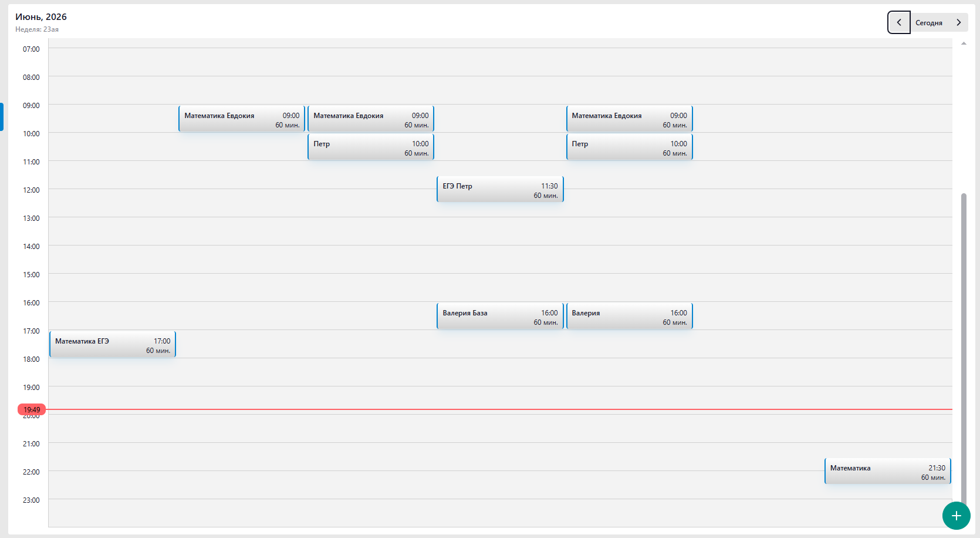Screen dimensions: 980x538
Task: Open the ЕГЭ Петр event at 11:30
Action: click(500, 189)
